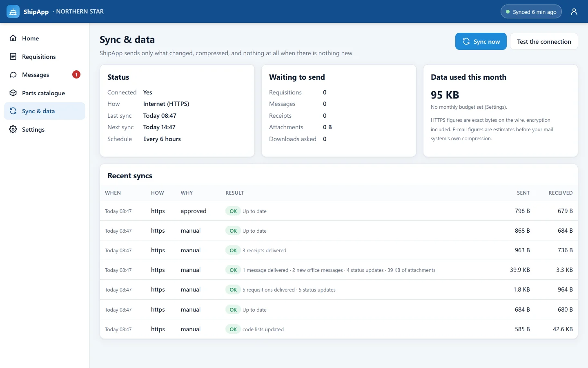
Task: Click the ShipApp brand name
Action: coord(36,11)
